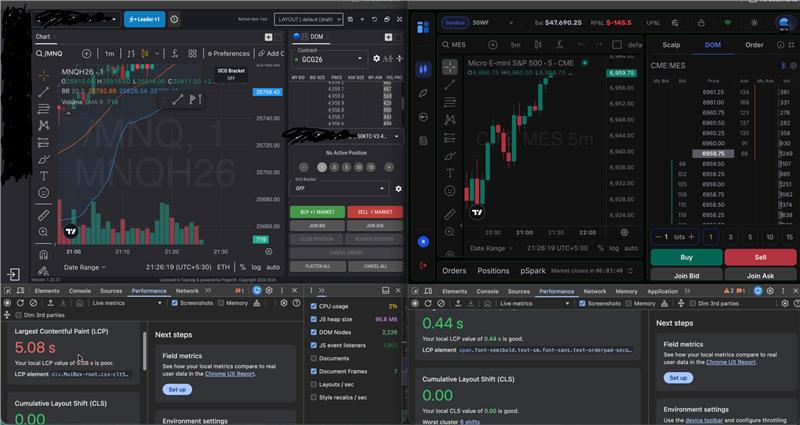Select the 6959.75 highlighted price row in MES DOM

(x=713, y=154)
